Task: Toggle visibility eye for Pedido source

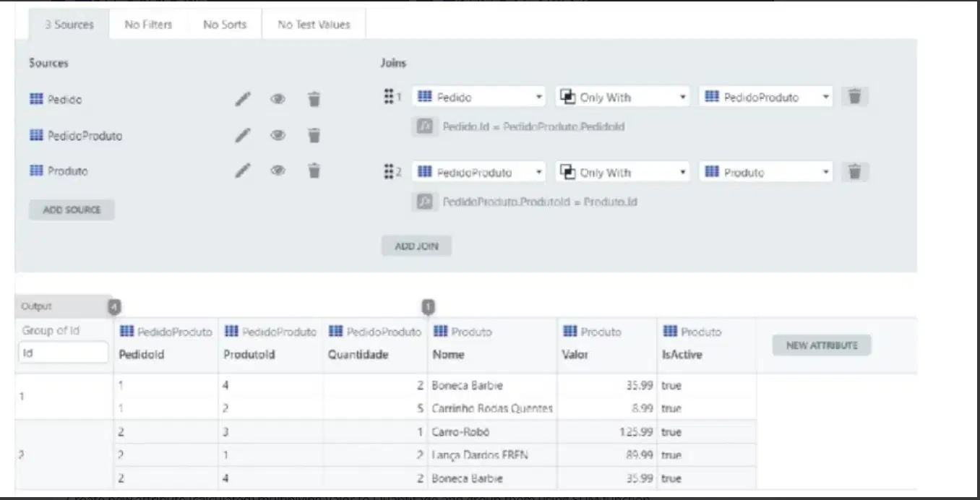Action: 278,99
